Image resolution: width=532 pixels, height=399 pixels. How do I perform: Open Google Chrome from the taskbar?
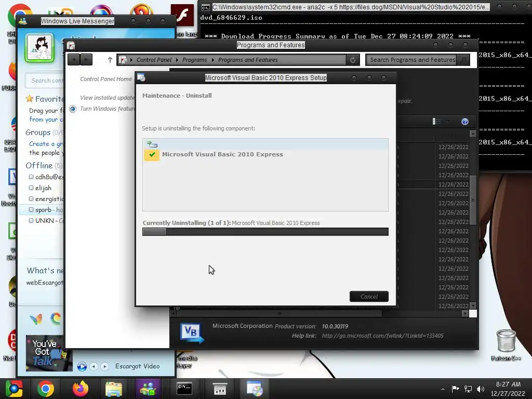coord(46,389)
